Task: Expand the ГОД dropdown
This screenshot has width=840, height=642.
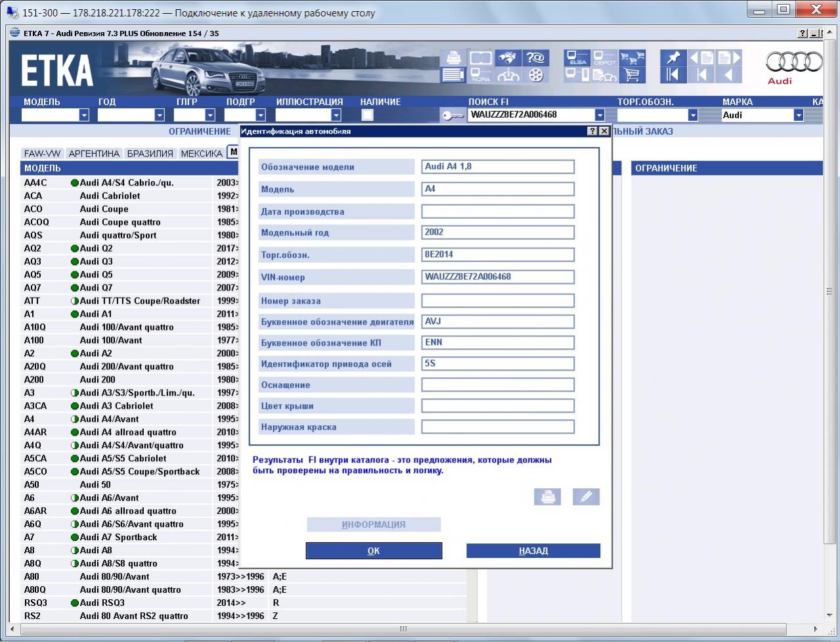Action: [x=160, y=115]
